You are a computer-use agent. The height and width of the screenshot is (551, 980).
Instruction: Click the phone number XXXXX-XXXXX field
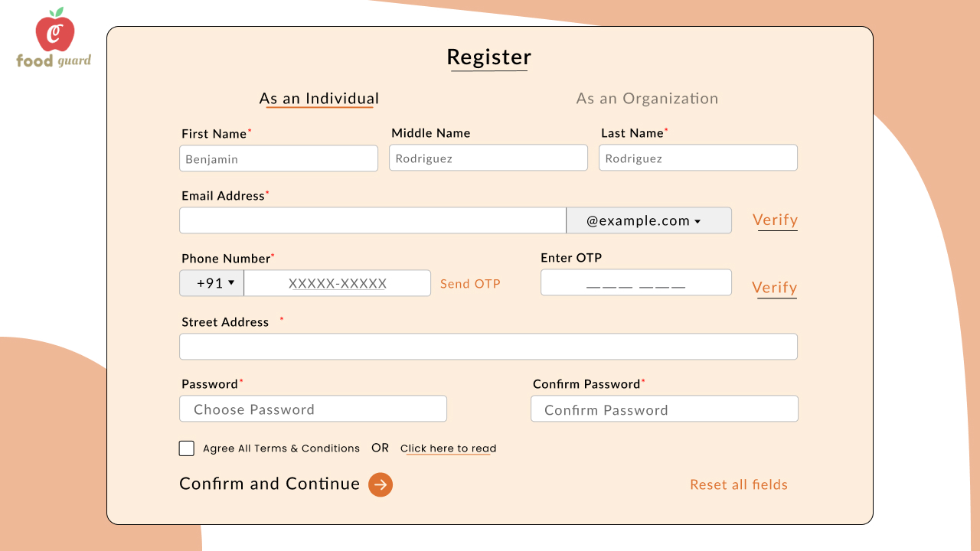coord(338,283)
